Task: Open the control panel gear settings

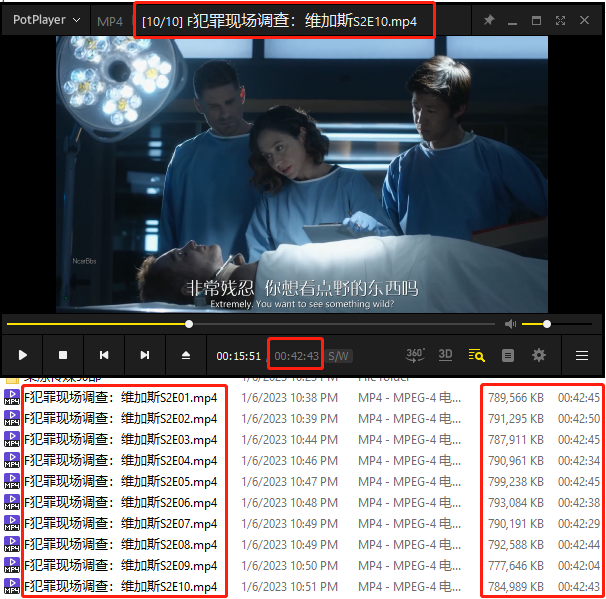Action: (x=539, y=355)
